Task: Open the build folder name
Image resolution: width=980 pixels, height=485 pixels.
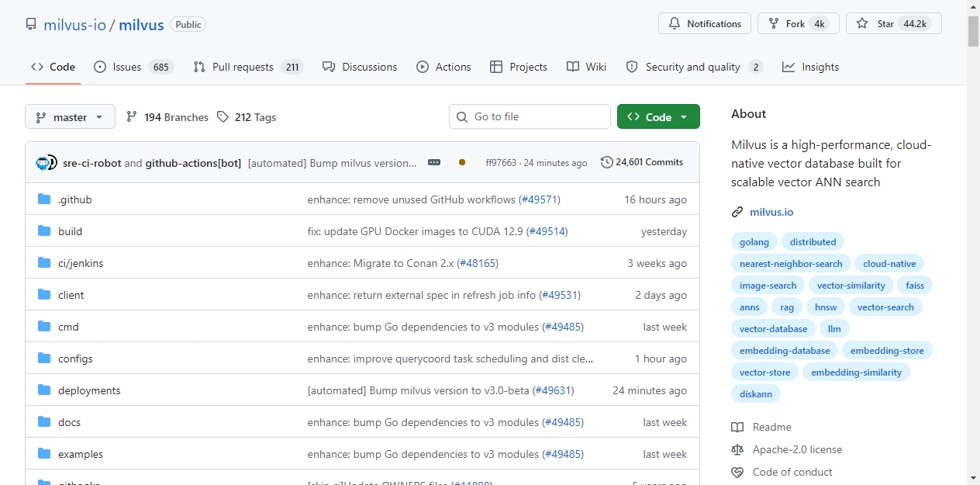Action: point(70,231)
